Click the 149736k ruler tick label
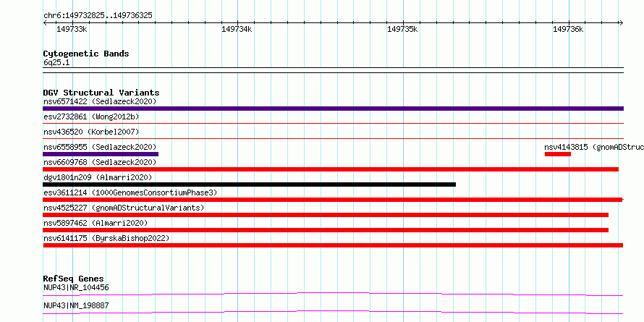Image resolution: width=644 pixels, height=322 pixels. click(x=568, y=29)
